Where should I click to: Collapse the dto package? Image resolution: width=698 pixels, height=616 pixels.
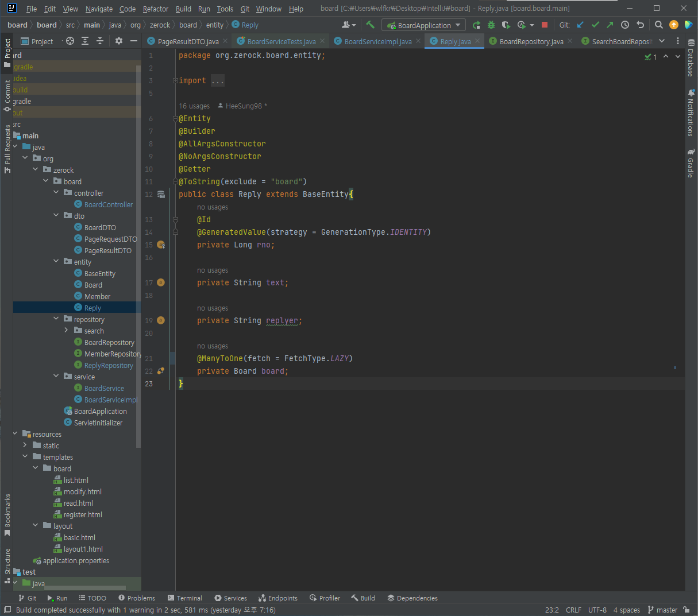pos(56,216)
